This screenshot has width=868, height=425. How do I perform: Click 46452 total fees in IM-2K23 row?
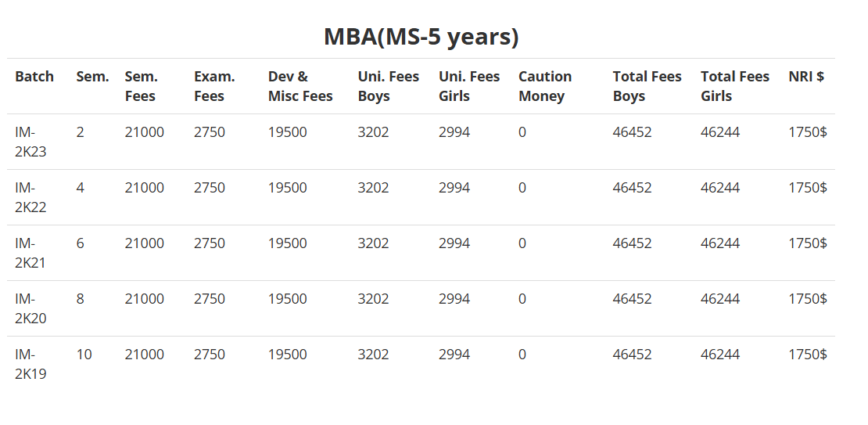click(632, 132)
